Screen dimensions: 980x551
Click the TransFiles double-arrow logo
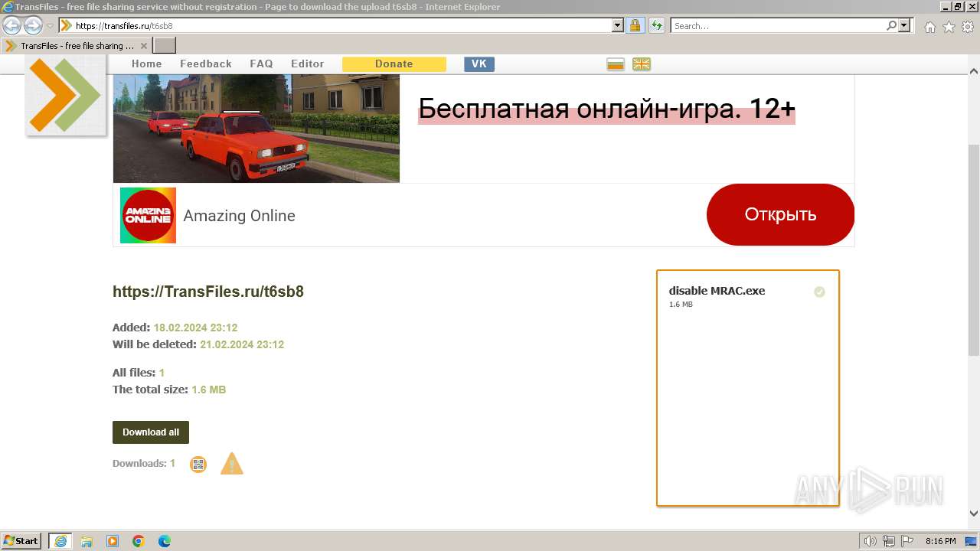tap(66, 95)
